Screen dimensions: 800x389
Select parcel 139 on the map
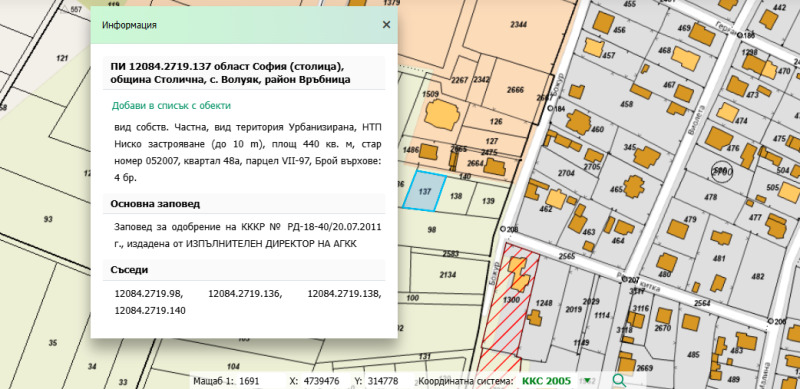tap(488, 201)
